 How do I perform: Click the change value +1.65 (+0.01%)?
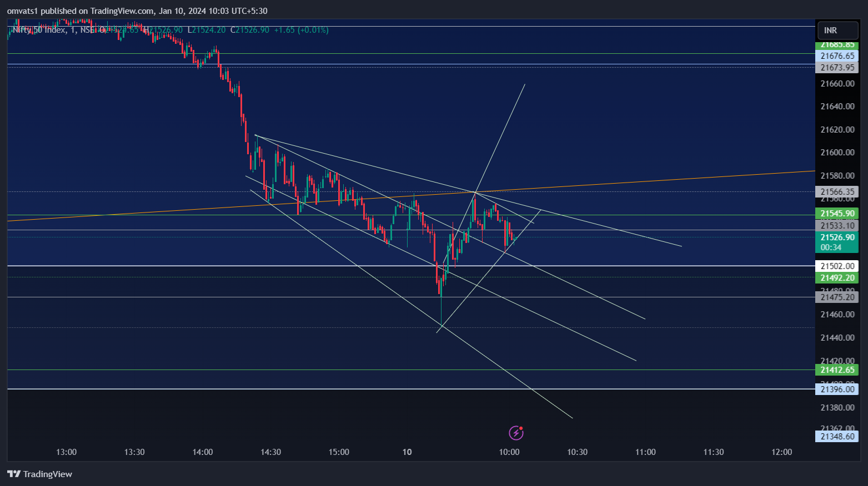pyautogui.click(x=301, y=30)
